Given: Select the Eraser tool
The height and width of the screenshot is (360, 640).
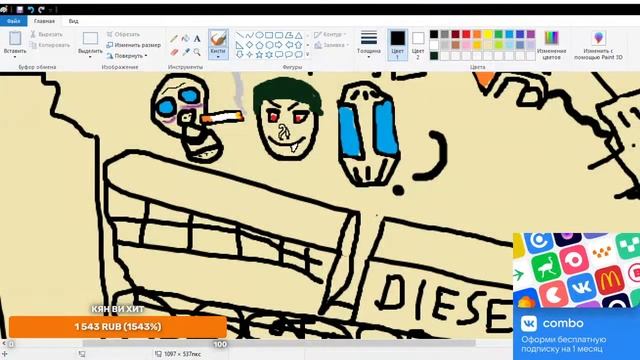Looking at the screenshot, I should tap(174, 52).
